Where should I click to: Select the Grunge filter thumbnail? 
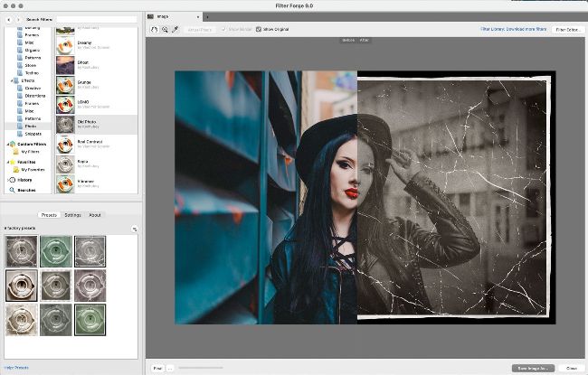point(65,85)
